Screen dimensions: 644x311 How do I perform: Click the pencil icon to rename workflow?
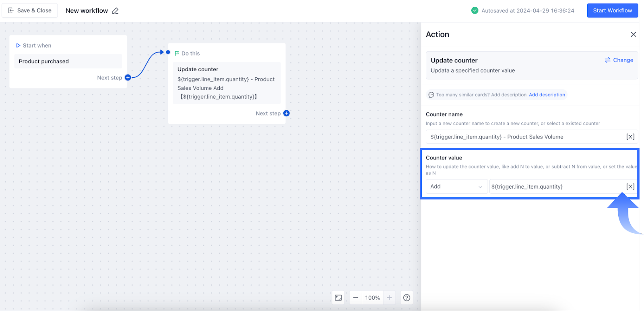[115, 11]
